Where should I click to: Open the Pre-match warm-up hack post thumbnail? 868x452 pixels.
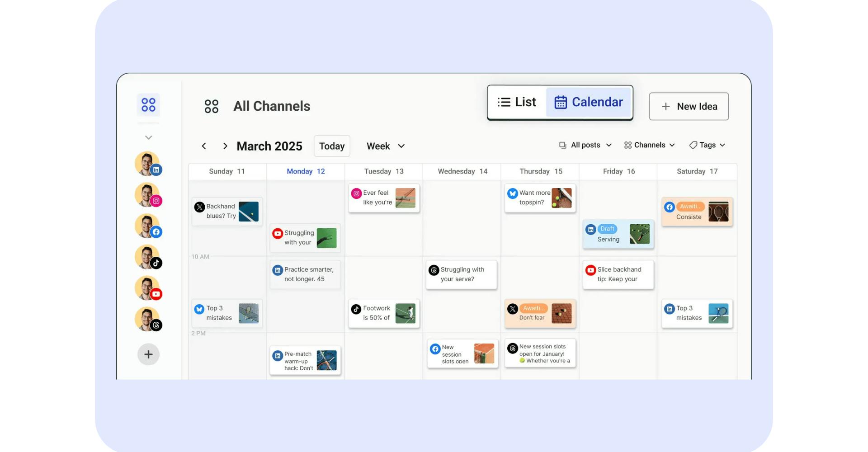pyautogui.click(x=327, y=360)
